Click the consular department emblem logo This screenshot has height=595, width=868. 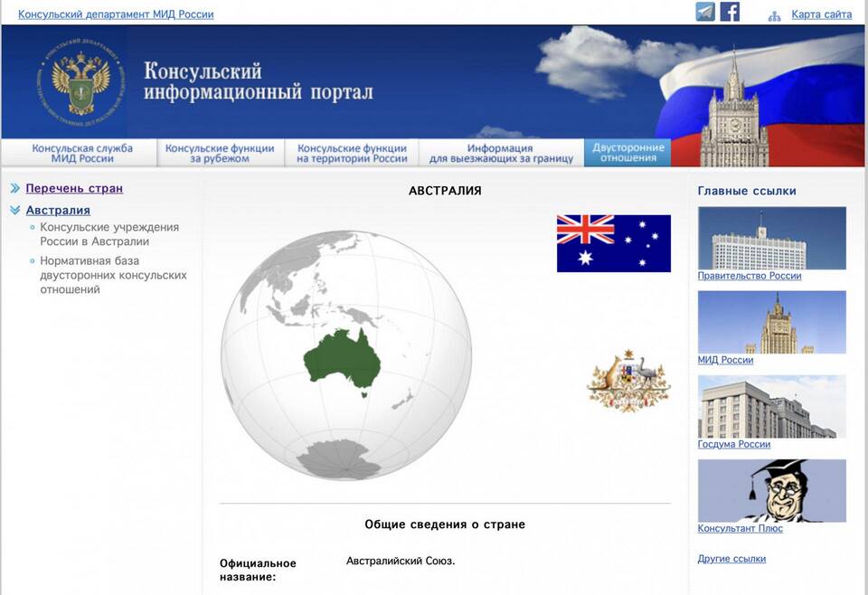point(80,84)
